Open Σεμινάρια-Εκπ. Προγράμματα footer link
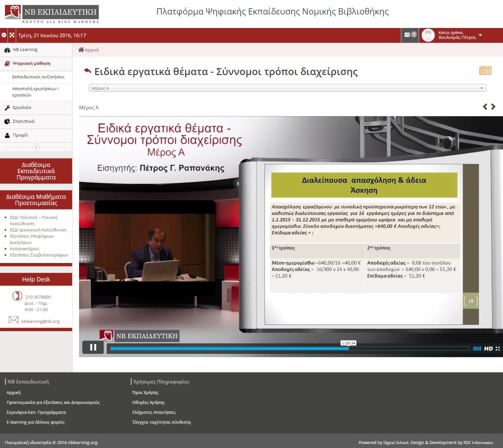 coord(36,412)
